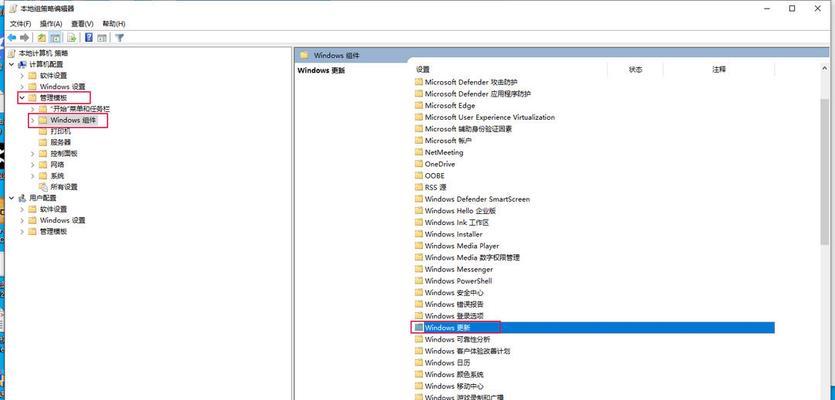Select Windows 组件 in the left tree

coord(73,120)
